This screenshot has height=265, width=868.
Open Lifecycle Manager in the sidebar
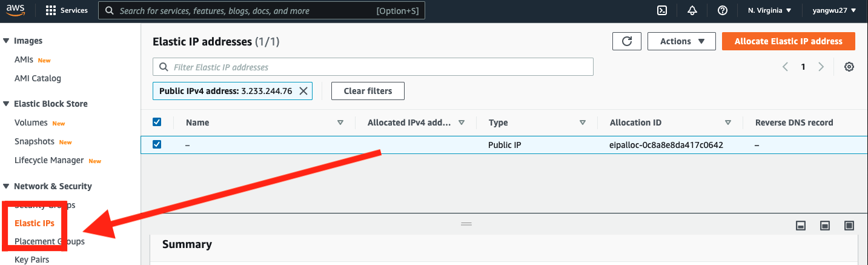tap(49, 160)
